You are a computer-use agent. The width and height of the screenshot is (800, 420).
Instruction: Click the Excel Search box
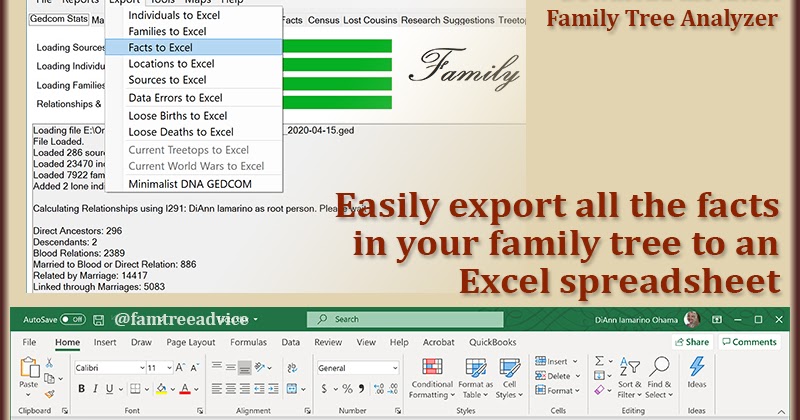click(x=405, y=319)
